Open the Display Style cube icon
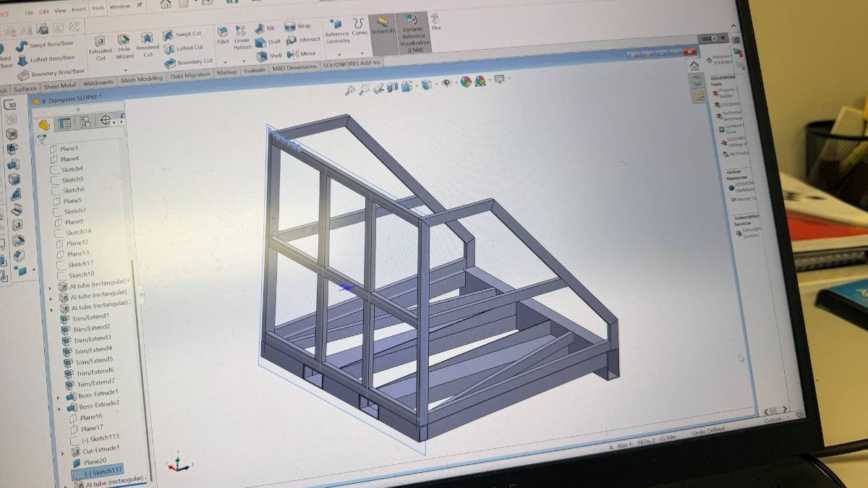Viewport: 868px width, 488px height. (426, 85)
